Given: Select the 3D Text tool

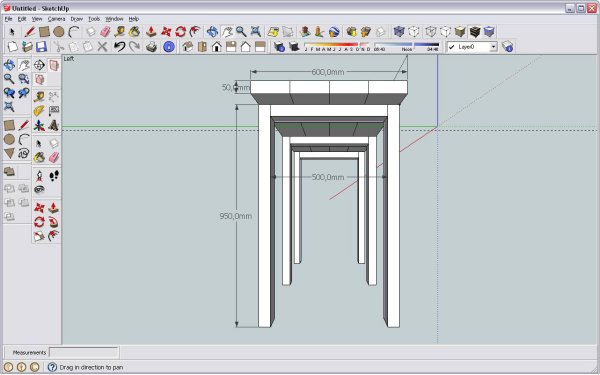Looking at the screenshot, I should [x=54, y=125].
